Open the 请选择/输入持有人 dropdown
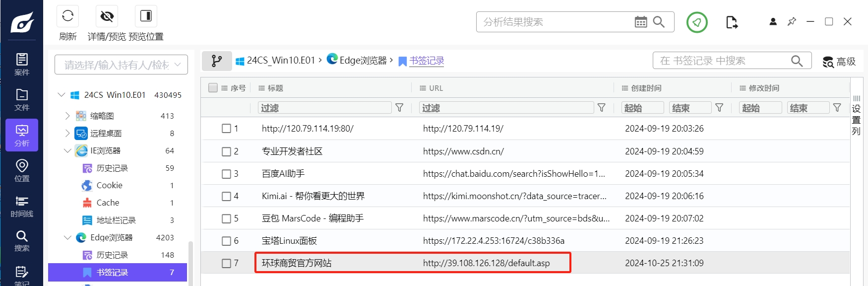 pyautogui.click(x=121, y=65)
